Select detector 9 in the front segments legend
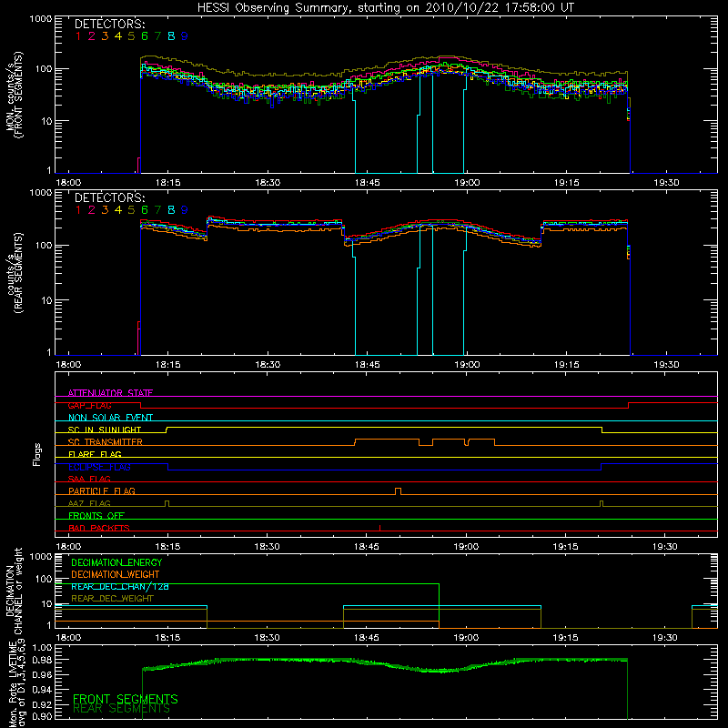 click(185, 36)
